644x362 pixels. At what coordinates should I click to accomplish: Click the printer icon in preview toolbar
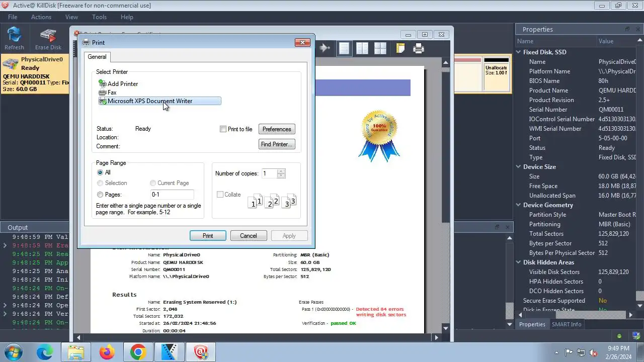click(419, 48)
